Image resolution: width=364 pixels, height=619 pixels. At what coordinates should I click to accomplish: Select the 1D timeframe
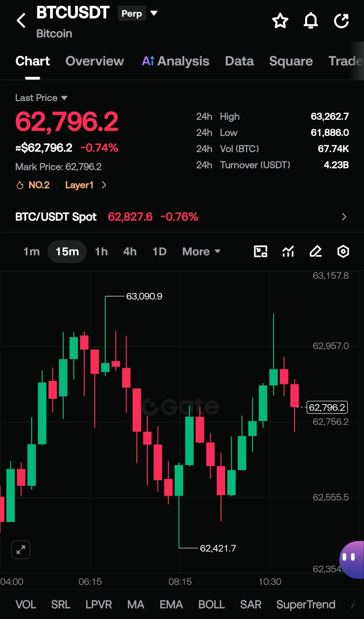[x=160, y=251]
